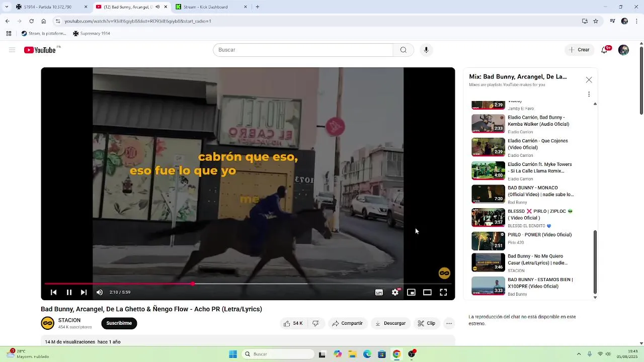Enable miniplayer mode
Image resolution: width=644 pixels, height=362 pixels.
click(x=411, y=292)
